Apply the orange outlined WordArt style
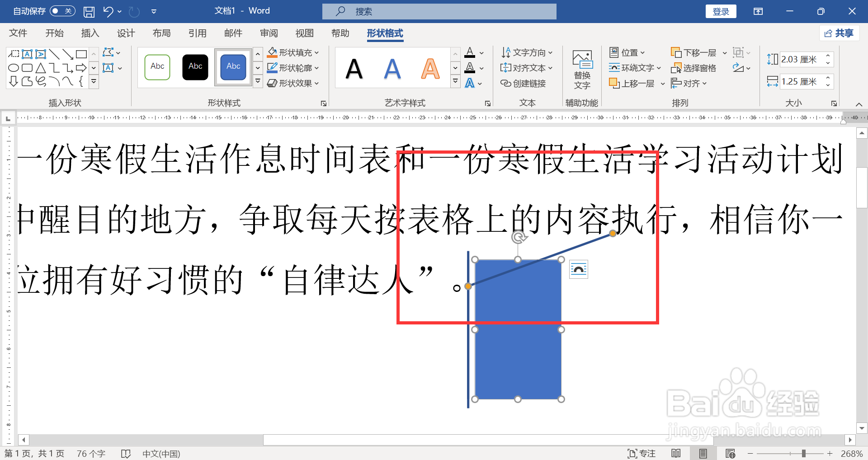 [430, 69]
